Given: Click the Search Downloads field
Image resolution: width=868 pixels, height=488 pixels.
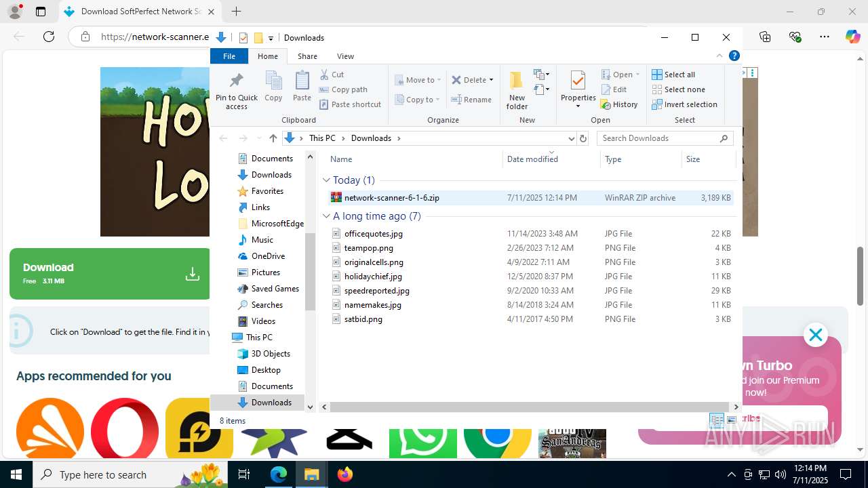Looking at the screenshot, I should (x=665, y=138).
